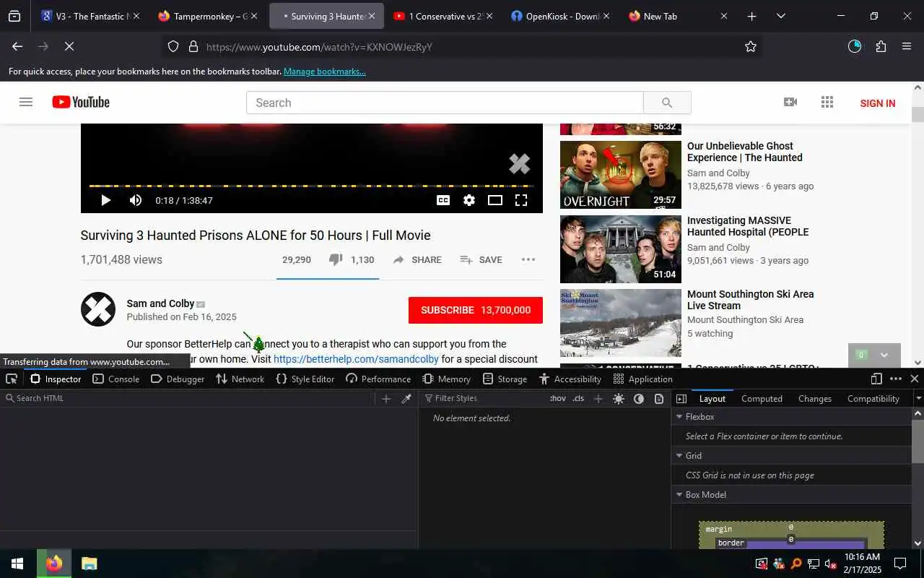Open the Accessibility panel in DevTools
This screenshot has width=924, height=578.
point(570,379)
